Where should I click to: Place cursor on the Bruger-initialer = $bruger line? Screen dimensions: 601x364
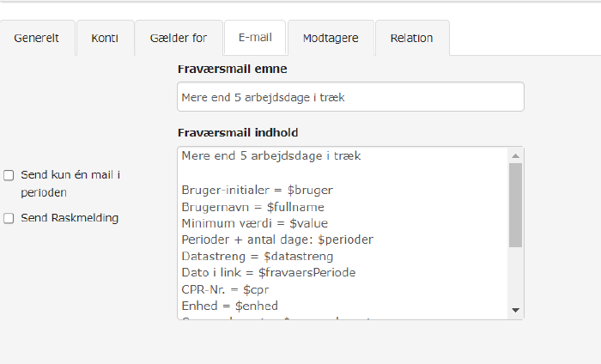click(257, 190)
